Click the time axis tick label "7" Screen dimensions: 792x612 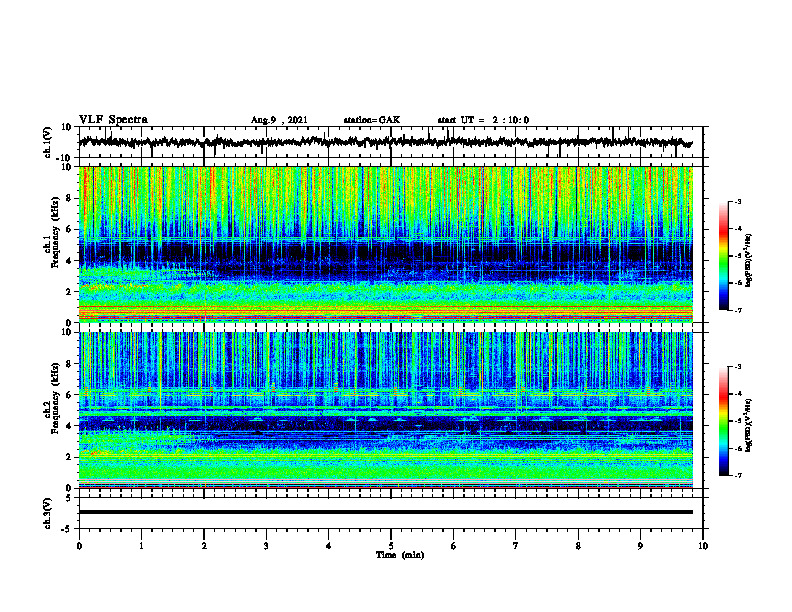coord(516,546)
